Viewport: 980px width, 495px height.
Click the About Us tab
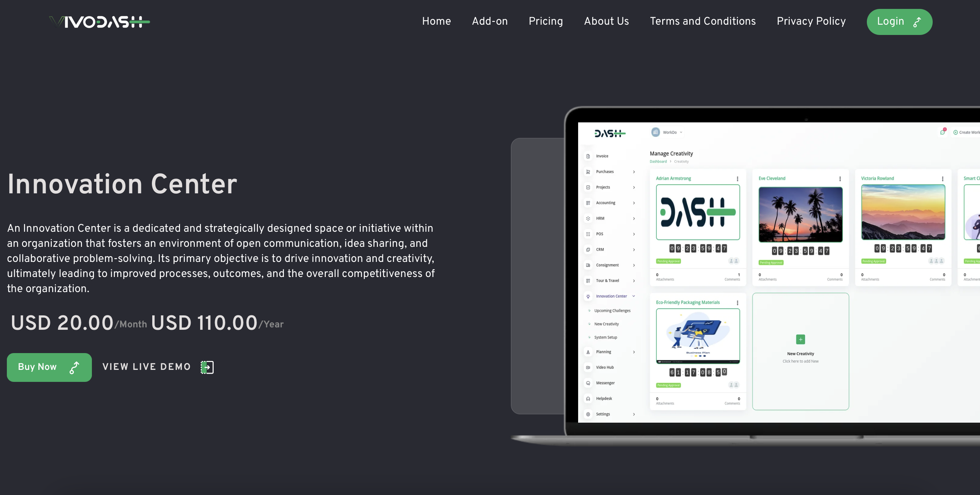point(606,22)
